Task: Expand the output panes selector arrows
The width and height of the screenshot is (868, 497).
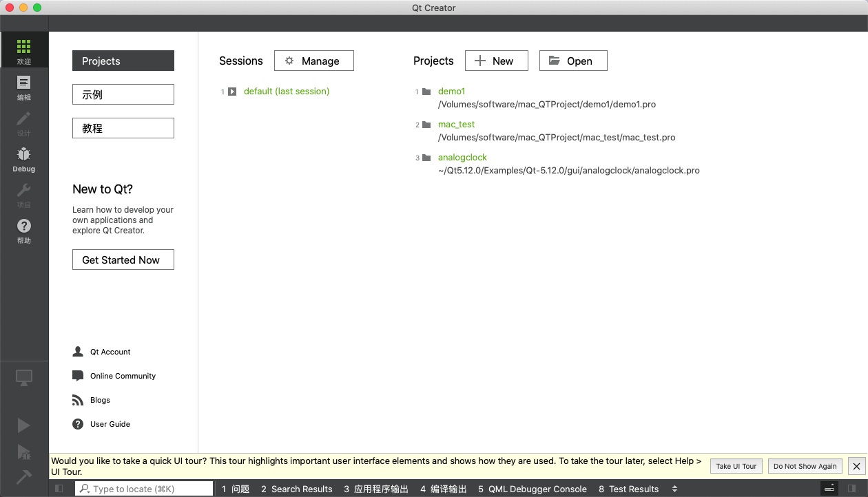Action: point(675,489)
